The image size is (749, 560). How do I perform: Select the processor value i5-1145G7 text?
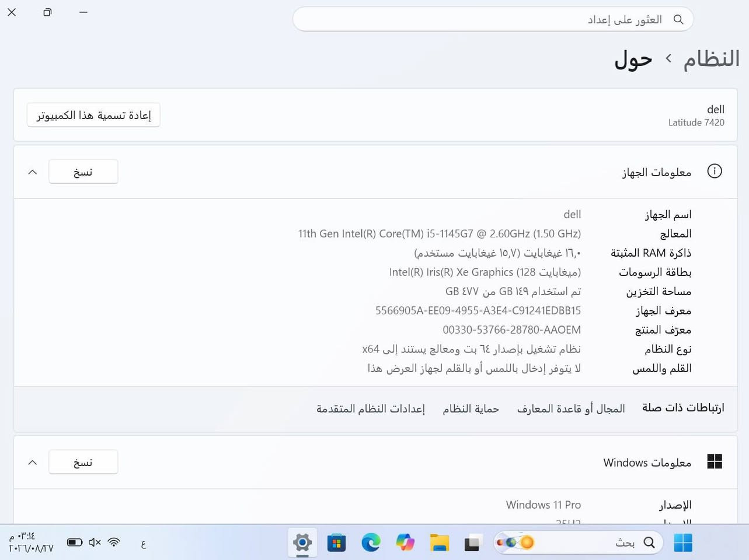pos(440,233)
